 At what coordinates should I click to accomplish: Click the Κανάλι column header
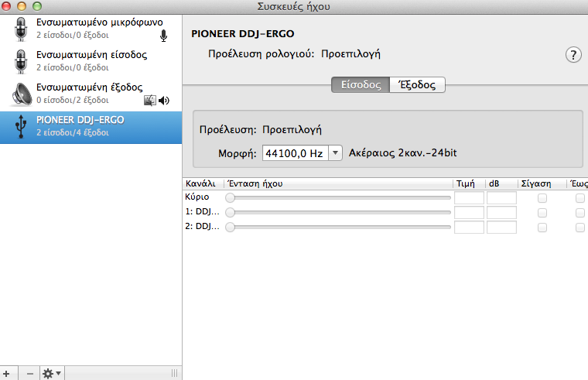click(203, 183)
